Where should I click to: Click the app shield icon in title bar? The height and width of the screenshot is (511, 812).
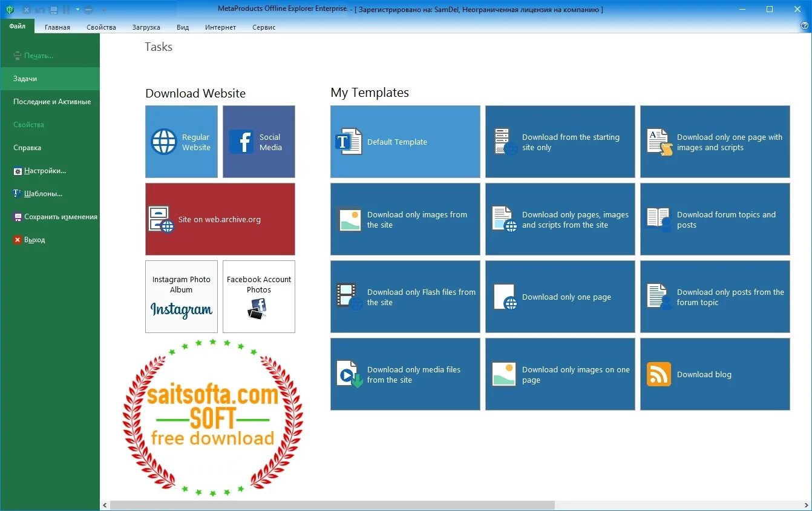(x=10, y=10)
